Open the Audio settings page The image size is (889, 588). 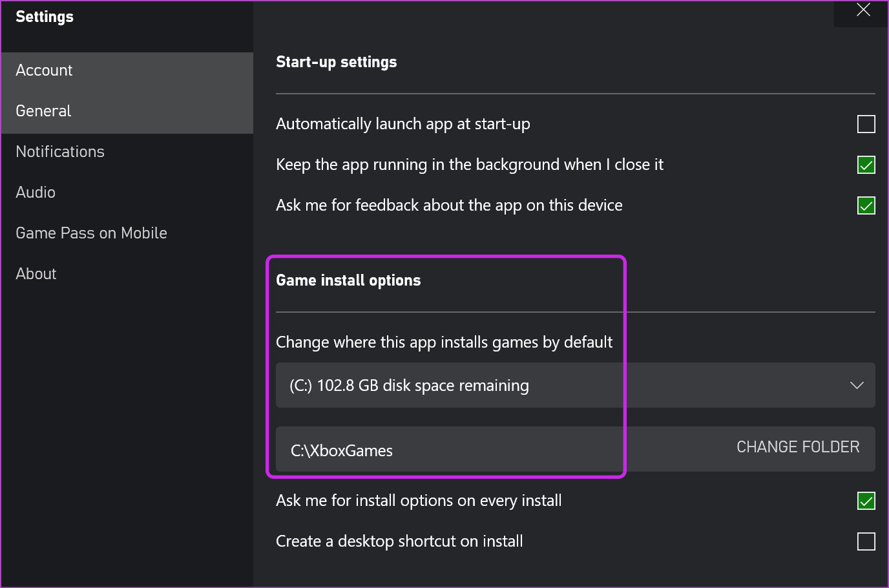pos(127,193)
